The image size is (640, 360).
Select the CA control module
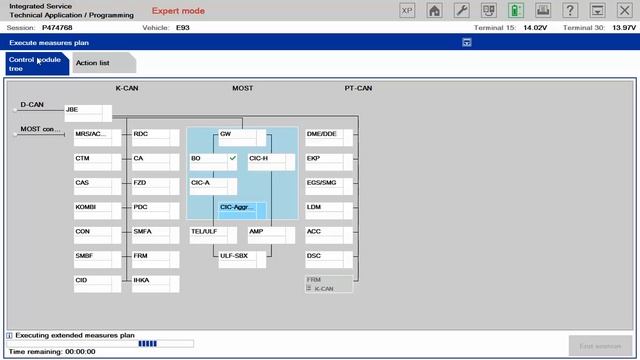click(x=156, y=162)
